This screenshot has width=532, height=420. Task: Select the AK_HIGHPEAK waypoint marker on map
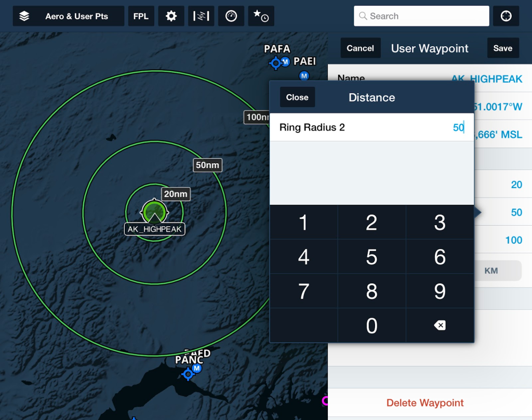(154, 212)
